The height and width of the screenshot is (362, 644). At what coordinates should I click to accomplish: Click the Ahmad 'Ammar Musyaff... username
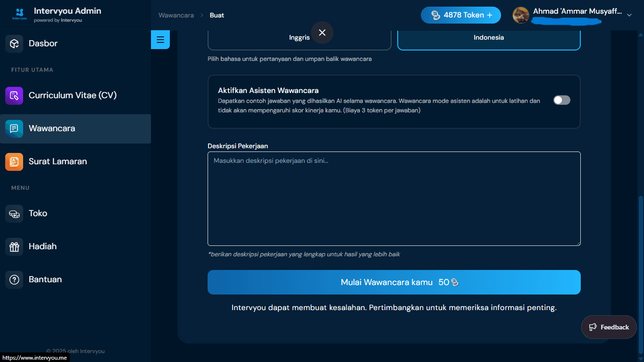pyautogui.click(x=577, y=11)
